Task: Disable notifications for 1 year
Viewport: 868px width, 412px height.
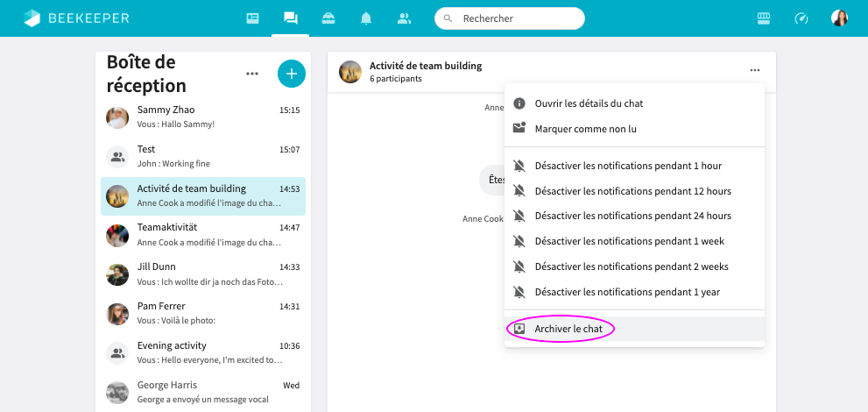Action: [626, 292]
